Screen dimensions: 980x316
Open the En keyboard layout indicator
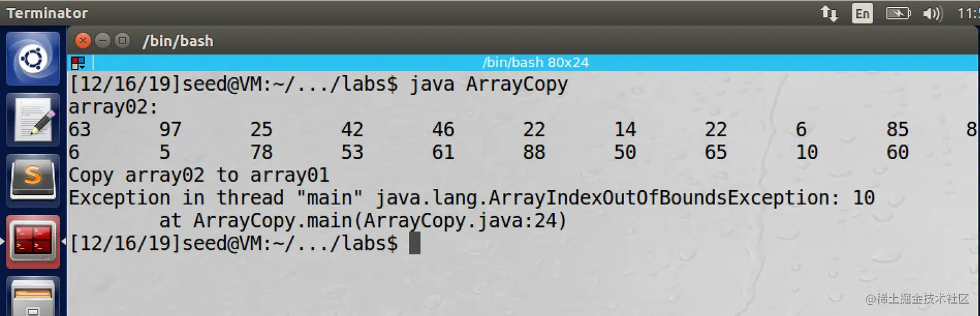click(x=862, y=13)
